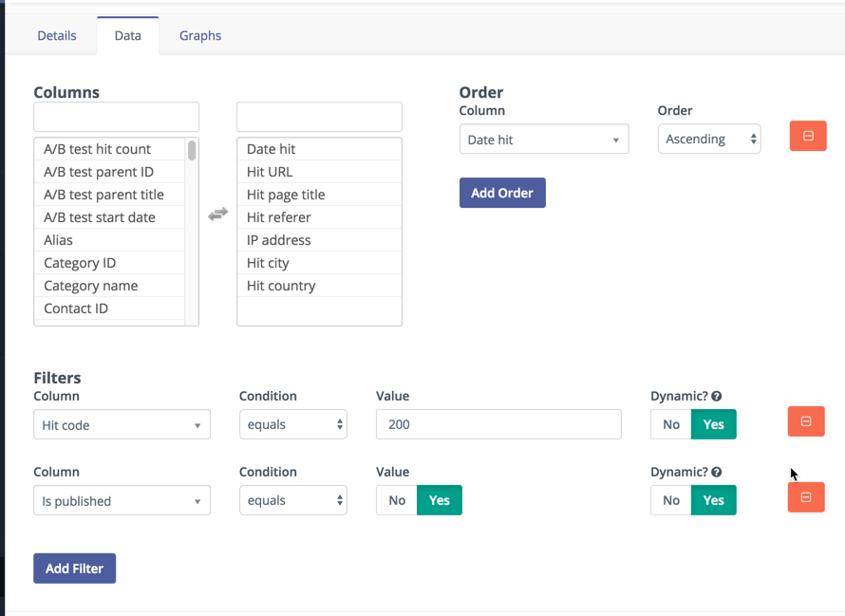Click the Add Filter button
This screenshot has height=616, width=845.
point(74,568)
